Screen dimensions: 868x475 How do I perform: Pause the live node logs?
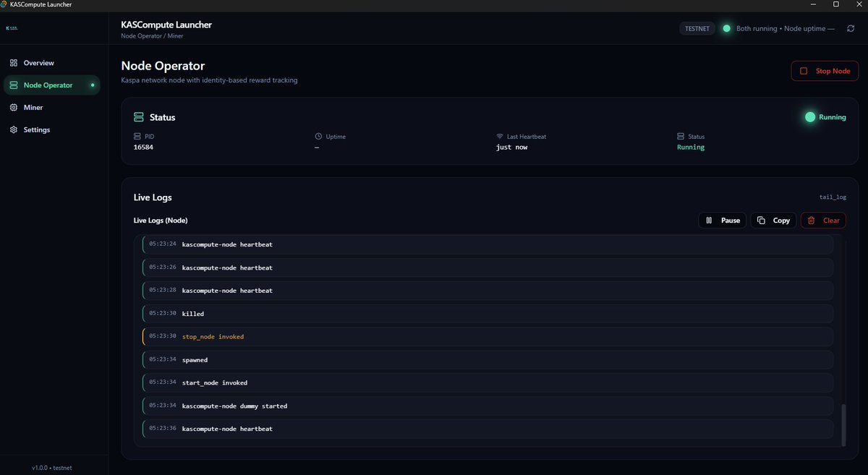pos(723,221)
